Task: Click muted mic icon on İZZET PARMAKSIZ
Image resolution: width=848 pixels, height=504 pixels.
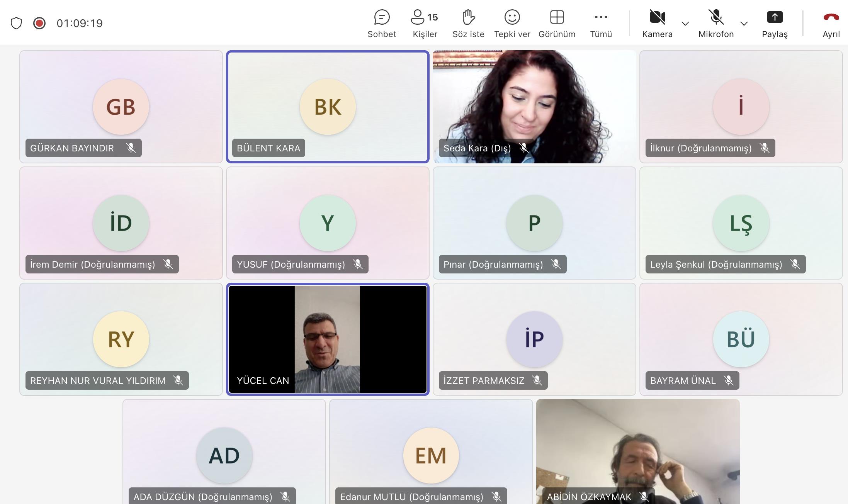Action: point(537,380)
